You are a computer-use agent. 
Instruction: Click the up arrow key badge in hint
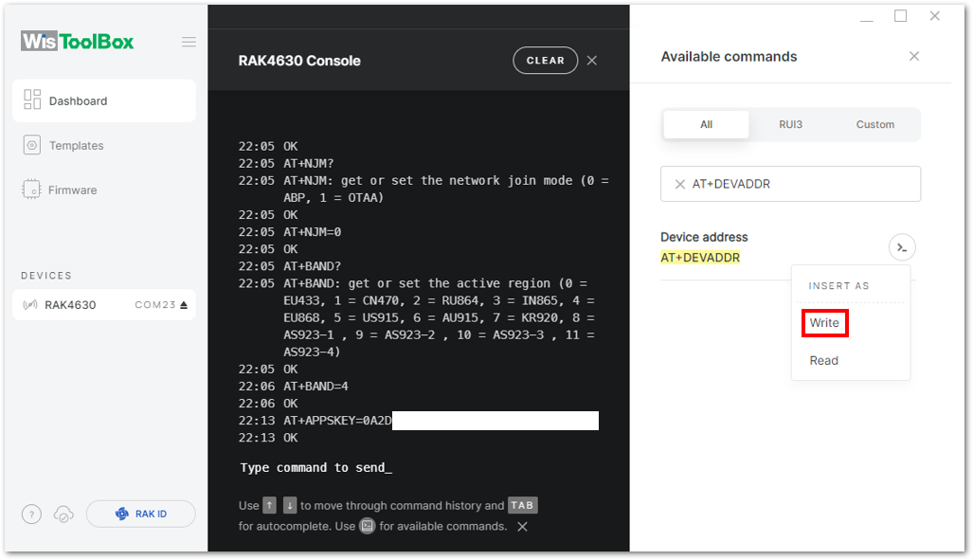[x=269, y=505]
